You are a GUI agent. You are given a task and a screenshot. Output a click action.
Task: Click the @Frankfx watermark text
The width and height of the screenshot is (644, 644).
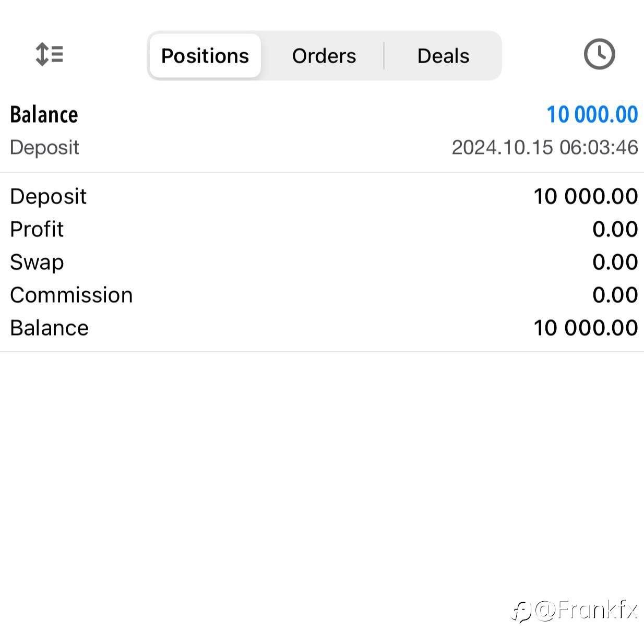(x=586, y=610)
